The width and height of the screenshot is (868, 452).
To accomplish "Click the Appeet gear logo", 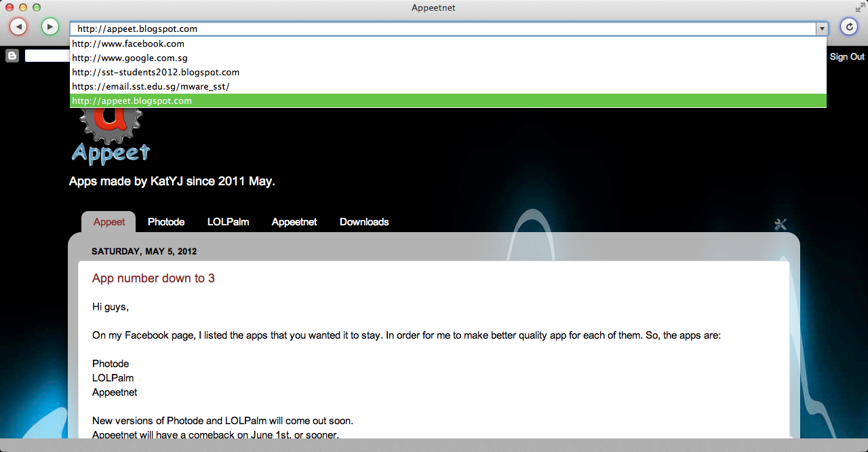I will 111,136.
